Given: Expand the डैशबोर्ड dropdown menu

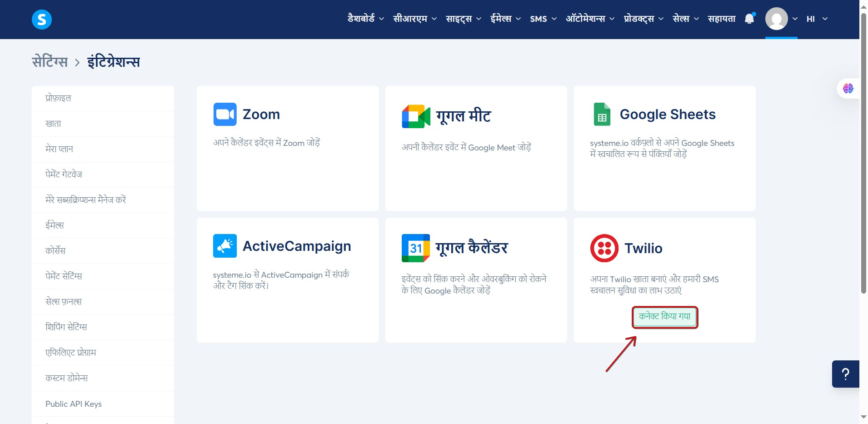Looking at the screenshot, I should [x=366, y=19].
